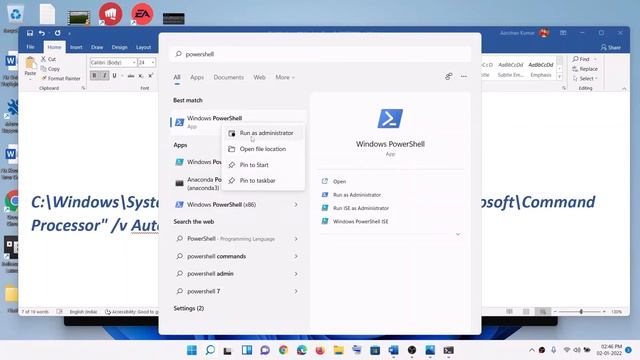
Task: Collapse the Word ribbon with chevron
Action: 624,89
